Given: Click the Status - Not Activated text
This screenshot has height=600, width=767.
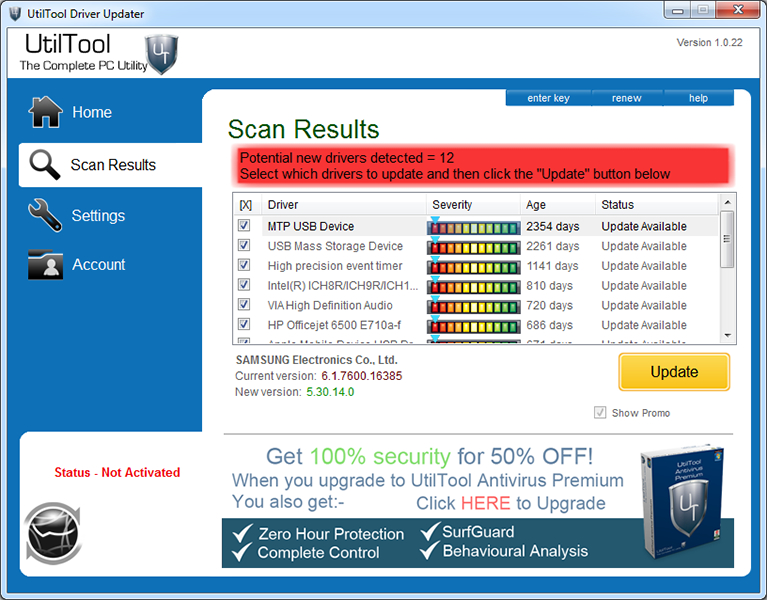Looking at the screenshot, I should [x=117, y=472].
